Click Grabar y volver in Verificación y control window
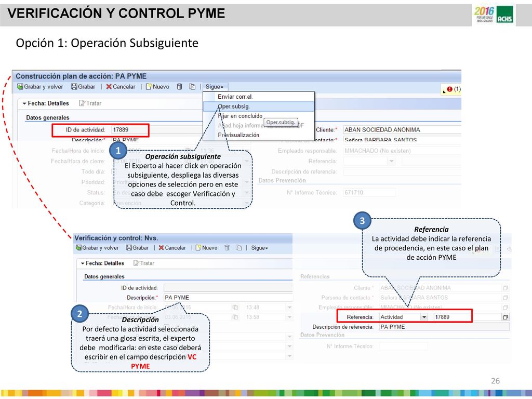The image size is (532, 399). (x=97, y=248)
